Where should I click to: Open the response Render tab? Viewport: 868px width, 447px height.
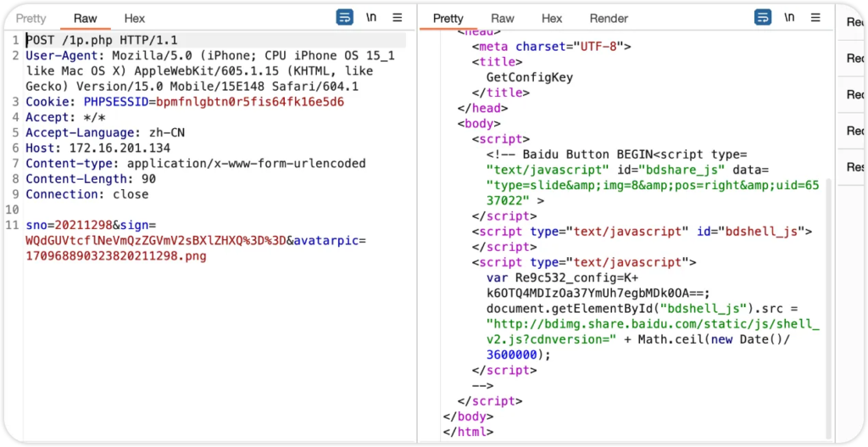tap(609, 19)
